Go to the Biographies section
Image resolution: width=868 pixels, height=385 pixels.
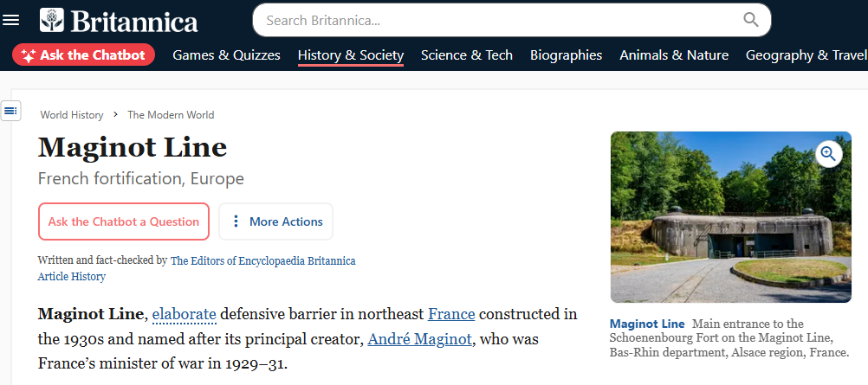point(566,55)
